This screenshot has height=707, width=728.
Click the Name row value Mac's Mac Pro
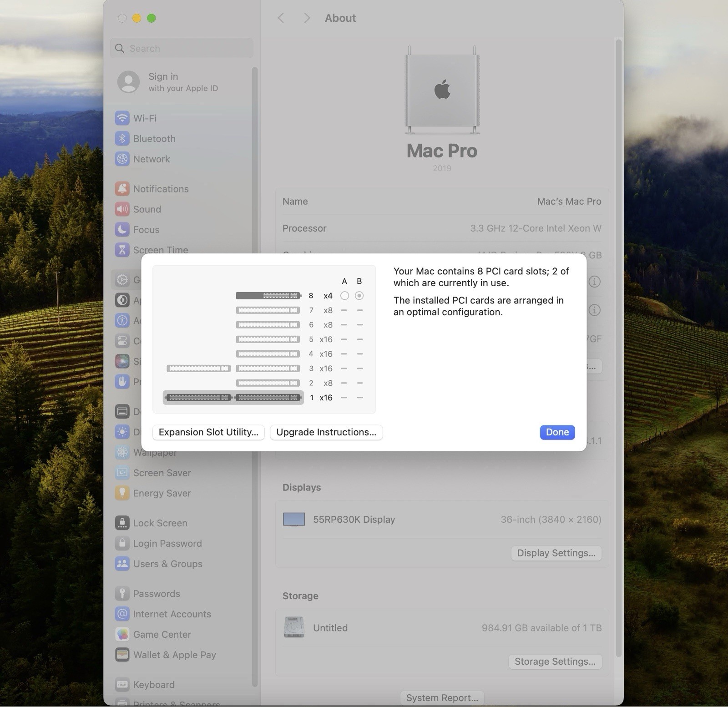point(569,202)
